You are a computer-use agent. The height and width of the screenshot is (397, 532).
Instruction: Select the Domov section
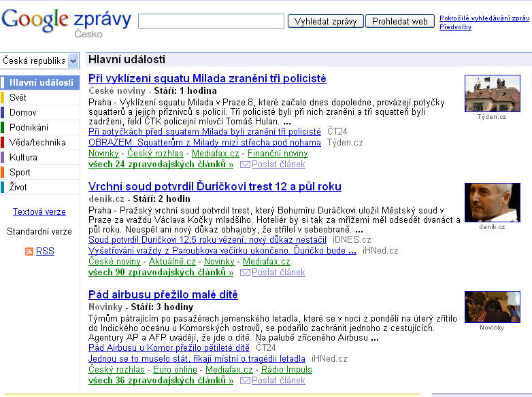tap(40, 112)
